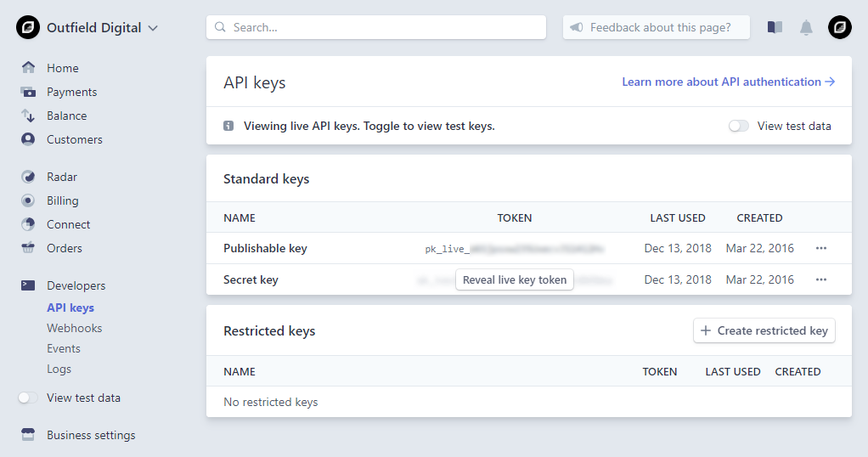Open Payments section
868x457 pixels.
click(72, 92)
